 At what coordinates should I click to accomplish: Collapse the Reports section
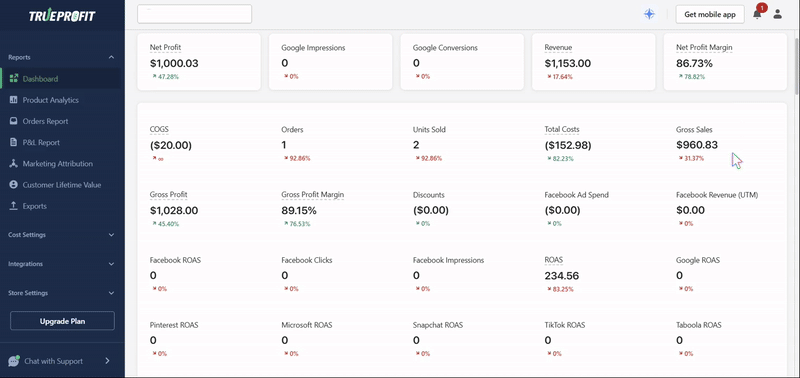click(111, 58)
